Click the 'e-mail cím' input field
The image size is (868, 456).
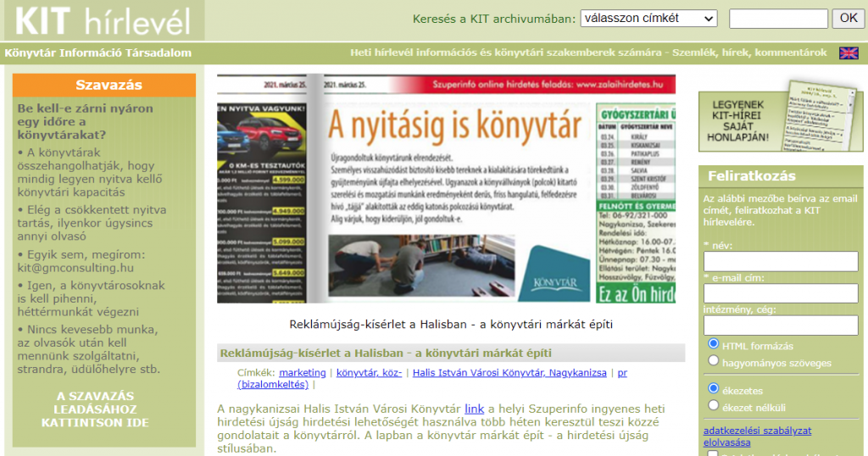[781, 293]
